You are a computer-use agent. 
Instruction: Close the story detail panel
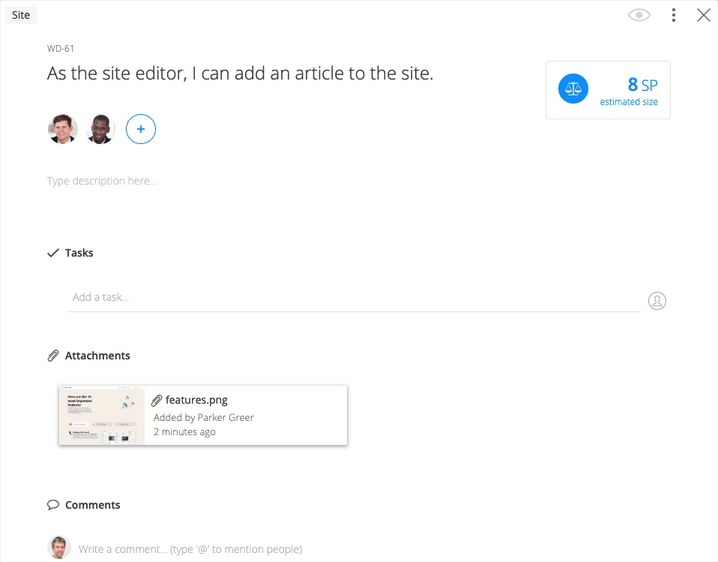tap(703, 15)
